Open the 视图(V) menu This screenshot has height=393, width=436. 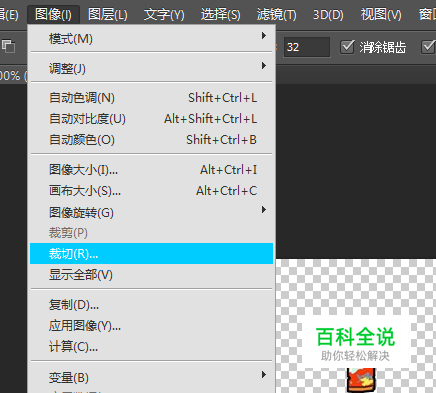click(x=381, y=15)
